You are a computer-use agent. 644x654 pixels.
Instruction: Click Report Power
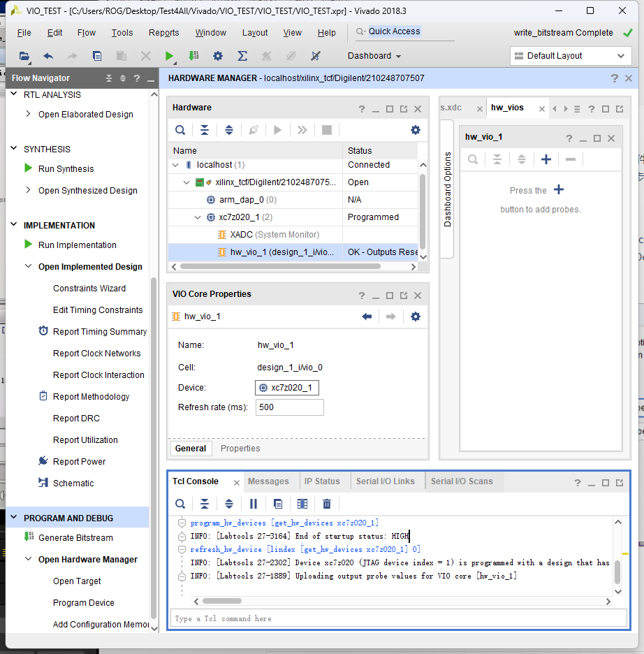click(x=79, y=462)
